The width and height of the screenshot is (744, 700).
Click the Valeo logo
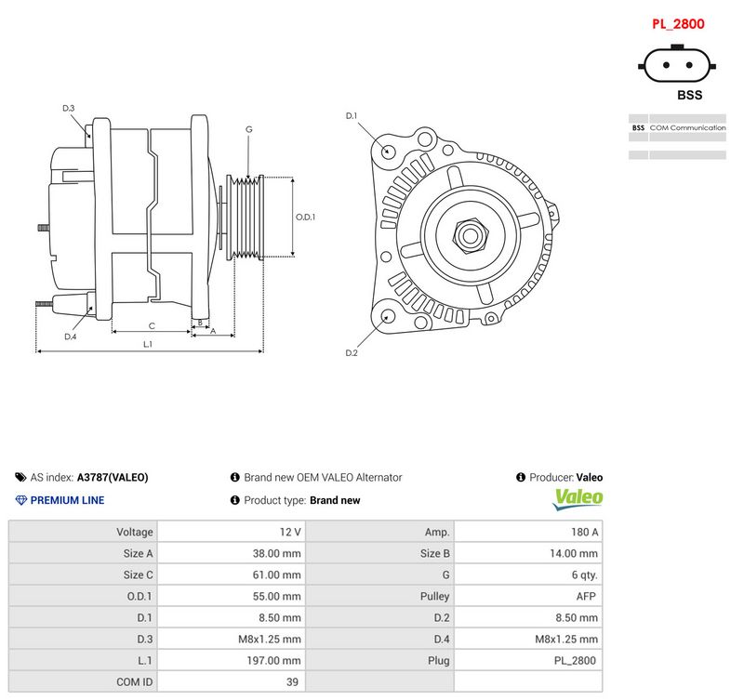pyautogui.click(x=578, y=499)
